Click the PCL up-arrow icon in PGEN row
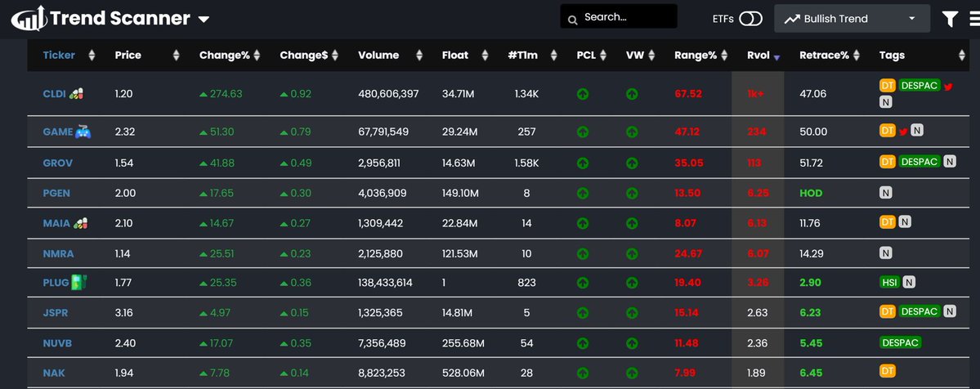980x389 pixels. tap(583, 193)
